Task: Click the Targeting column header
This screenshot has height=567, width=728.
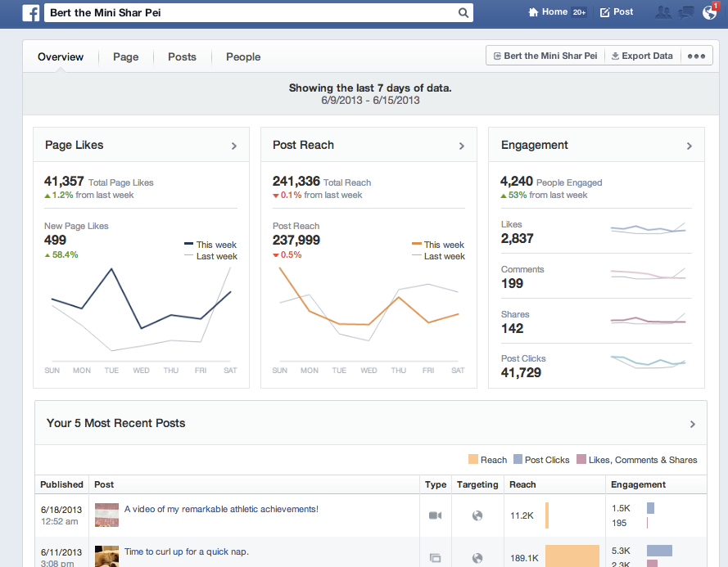Action: pyautogui.click(x=477, y=484)
